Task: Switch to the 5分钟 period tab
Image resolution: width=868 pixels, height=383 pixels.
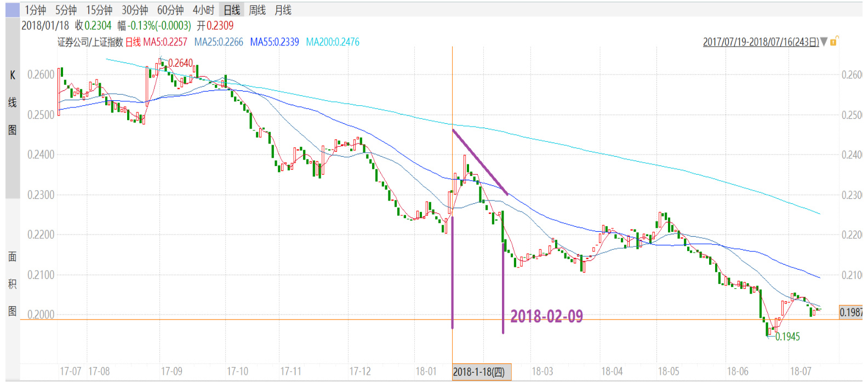Action: click(x=66, y=10)
